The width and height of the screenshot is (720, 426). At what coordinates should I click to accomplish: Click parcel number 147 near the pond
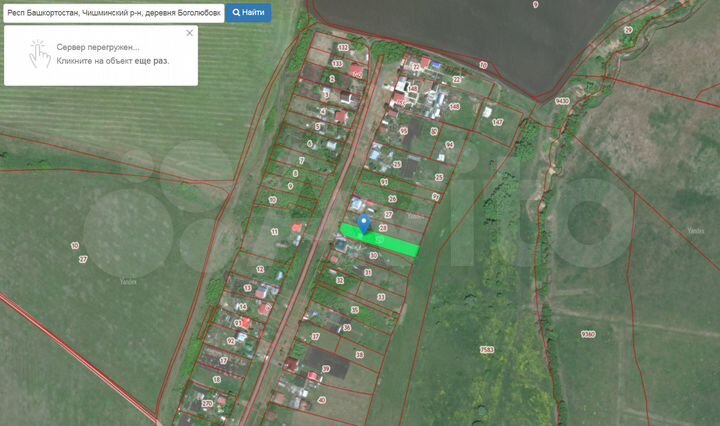click(x=497, y=122)
